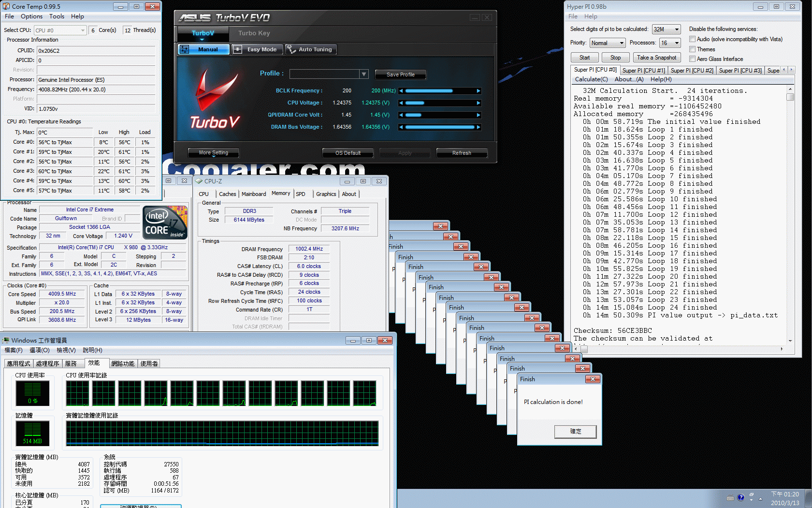Click Save Profile in TurboV

pyautogui.click(x=400, y=75)
